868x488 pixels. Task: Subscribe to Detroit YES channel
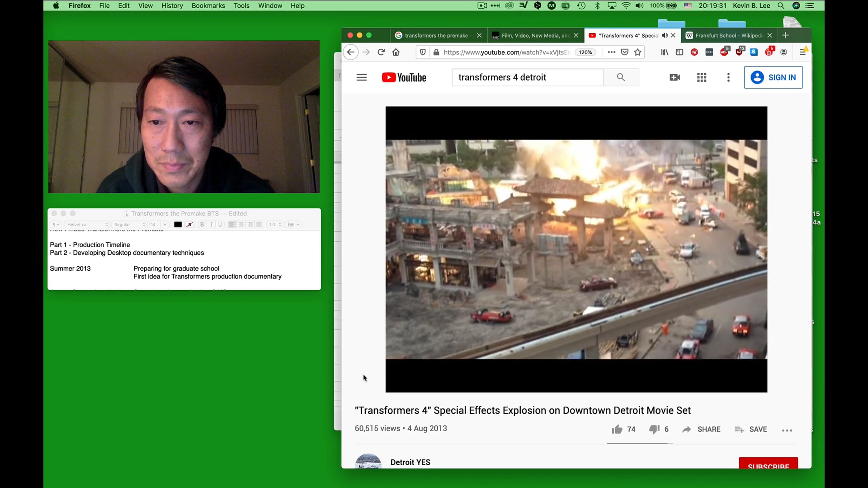pos(768,463)
